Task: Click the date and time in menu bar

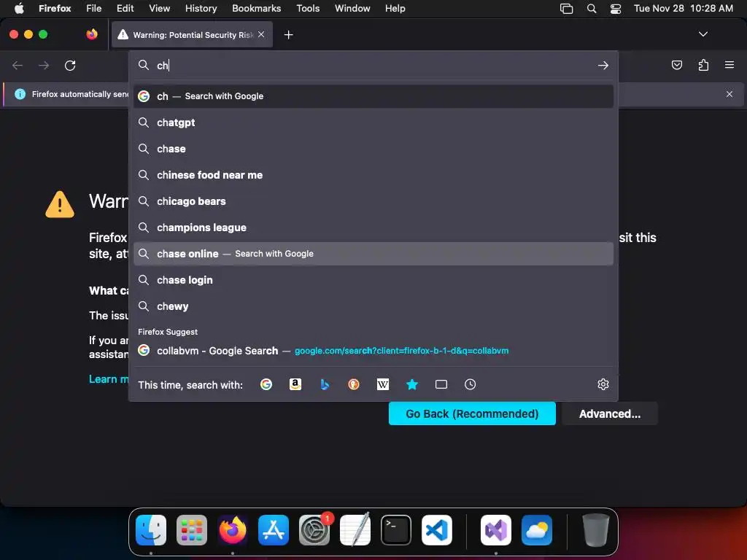Action: click(x=683, y=8)
